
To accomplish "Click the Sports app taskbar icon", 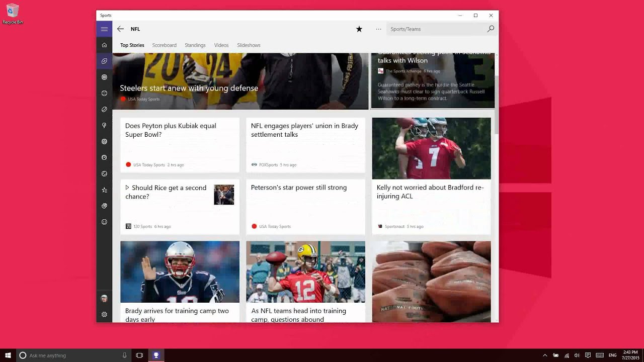I will point(156,355).
